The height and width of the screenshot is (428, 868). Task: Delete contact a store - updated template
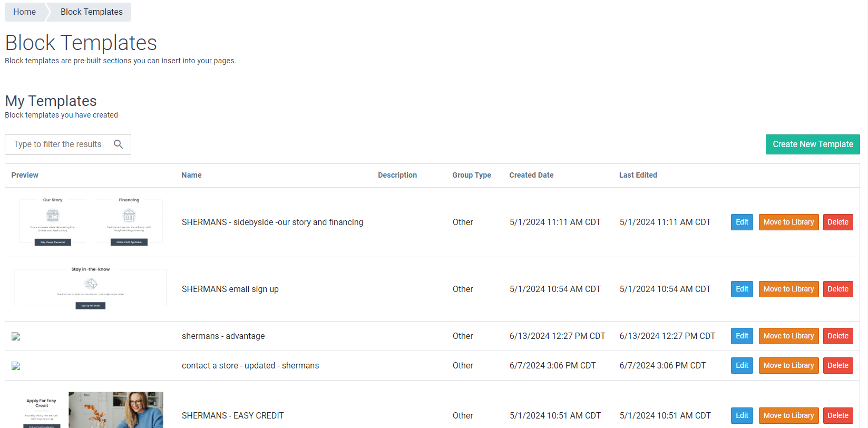point(838,365)
